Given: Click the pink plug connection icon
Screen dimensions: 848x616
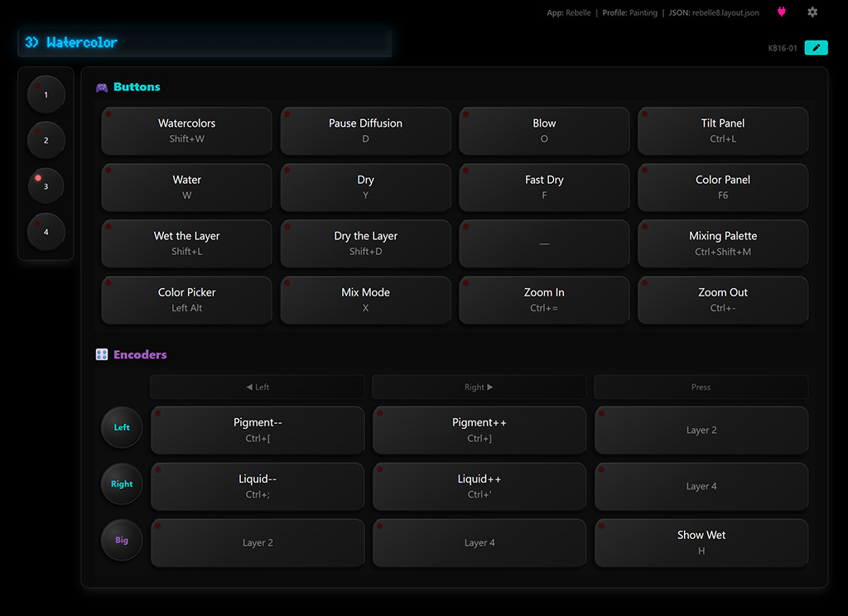Looking at the screenshot, I should point(782,12).
